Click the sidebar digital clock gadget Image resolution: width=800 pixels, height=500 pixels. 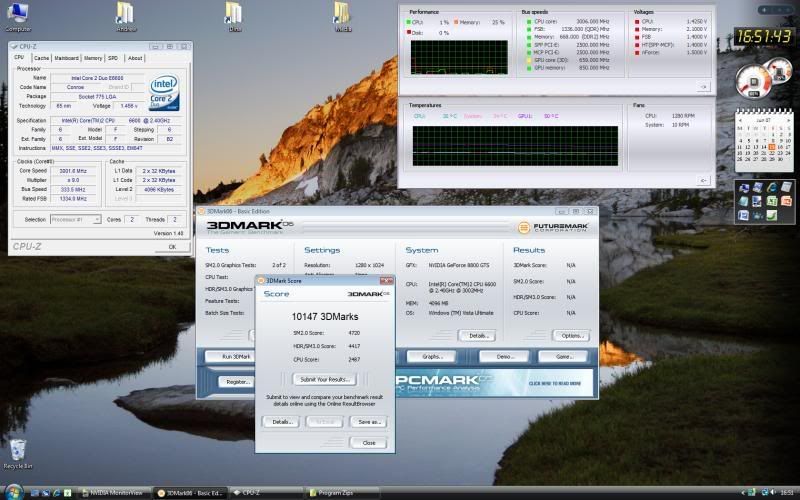[763, 36]
